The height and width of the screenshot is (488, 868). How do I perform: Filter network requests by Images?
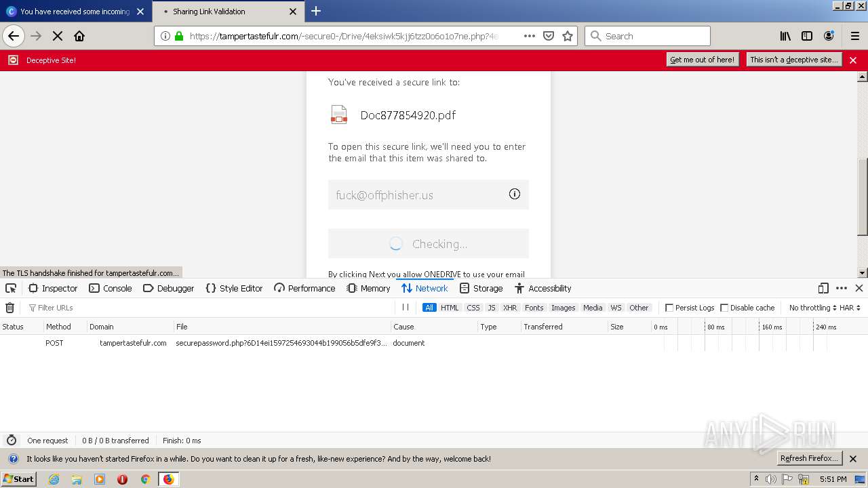pos(563,308)
